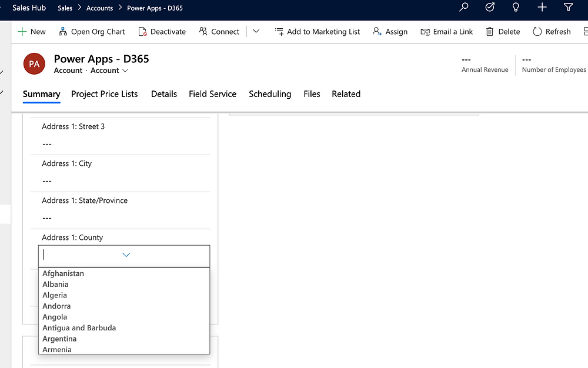Switch to the Summary tab
Screen dimensions: 588x368
pos(41,94)
